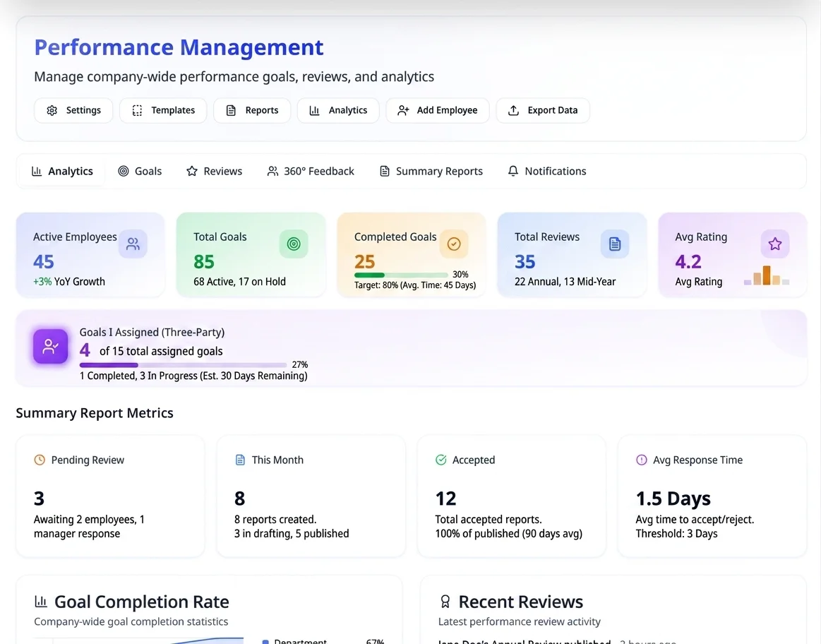This screenshot has height=644, width=821.
Task: Click the Export Data button
Action: [x=543, y=110]
